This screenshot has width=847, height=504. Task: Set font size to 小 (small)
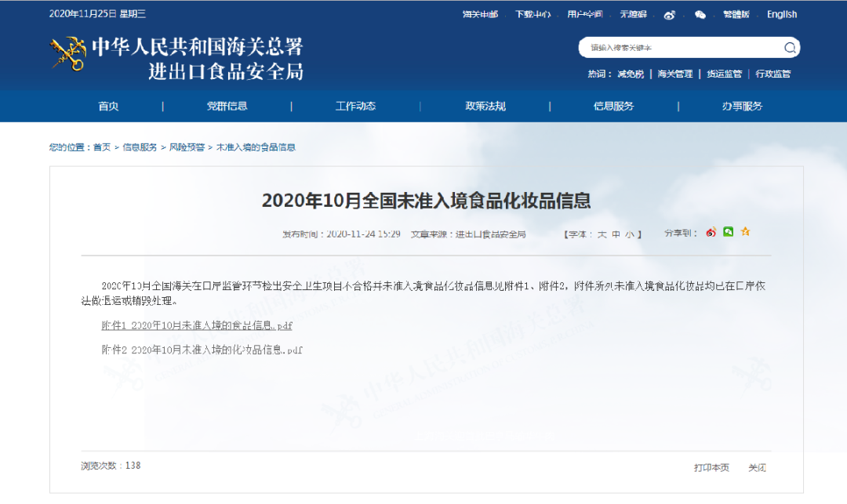pyautogui.click(x=630, y=234)
